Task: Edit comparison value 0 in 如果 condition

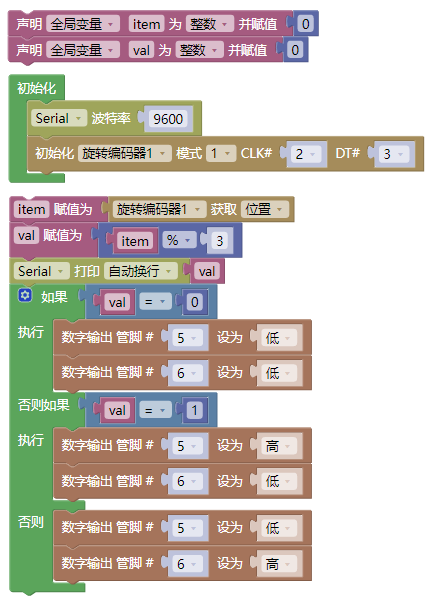Action: (x=194, y=302)
